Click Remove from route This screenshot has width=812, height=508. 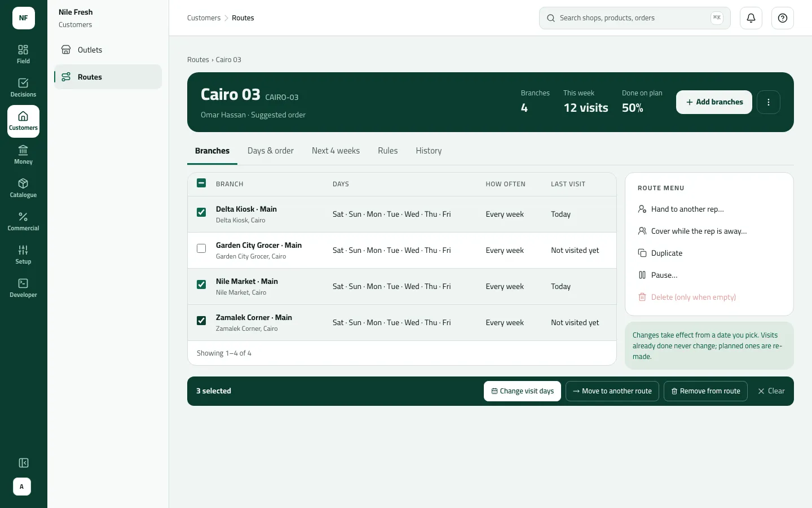click(x=705, y=391)
